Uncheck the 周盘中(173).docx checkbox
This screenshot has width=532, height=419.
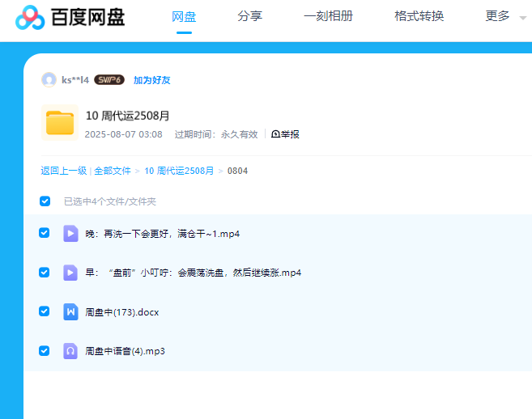45,311
